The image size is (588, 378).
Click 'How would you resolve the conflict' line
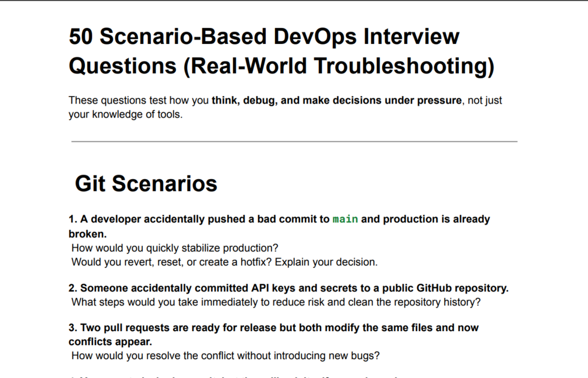click(x=225, y=356)
